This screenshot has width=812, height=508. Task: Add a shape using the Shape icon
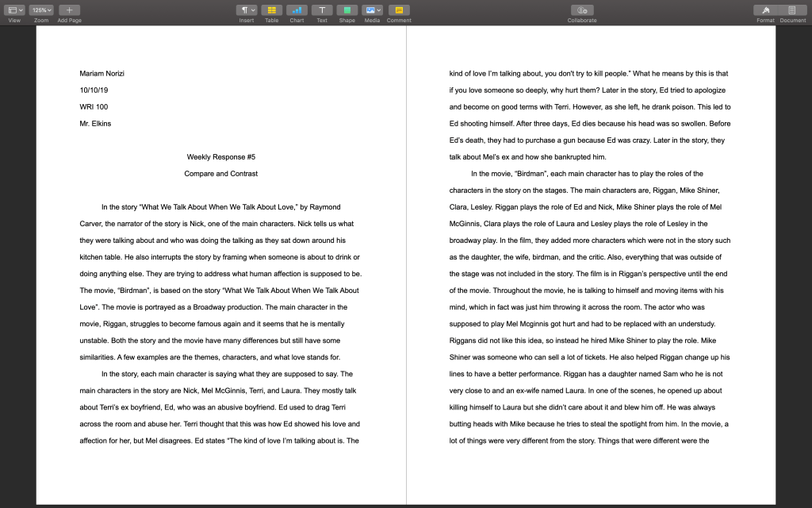click(347, 10)
